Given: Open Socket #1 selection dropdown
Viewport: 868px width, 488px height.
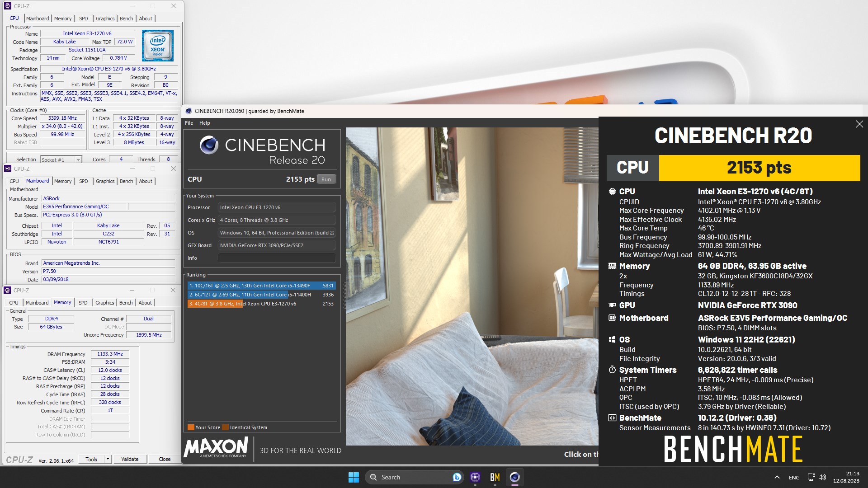Looking at the screenshot, I should 61,160.
